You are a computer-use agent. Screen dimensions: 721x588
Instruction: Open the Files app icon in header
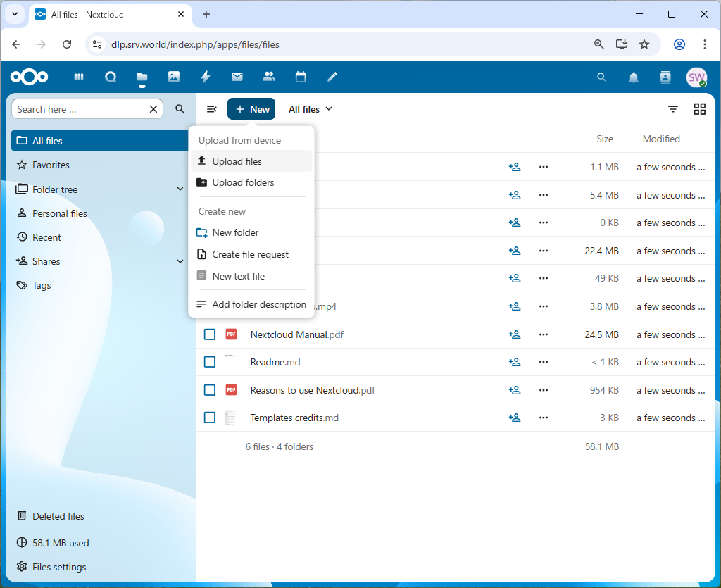(142, 77)
